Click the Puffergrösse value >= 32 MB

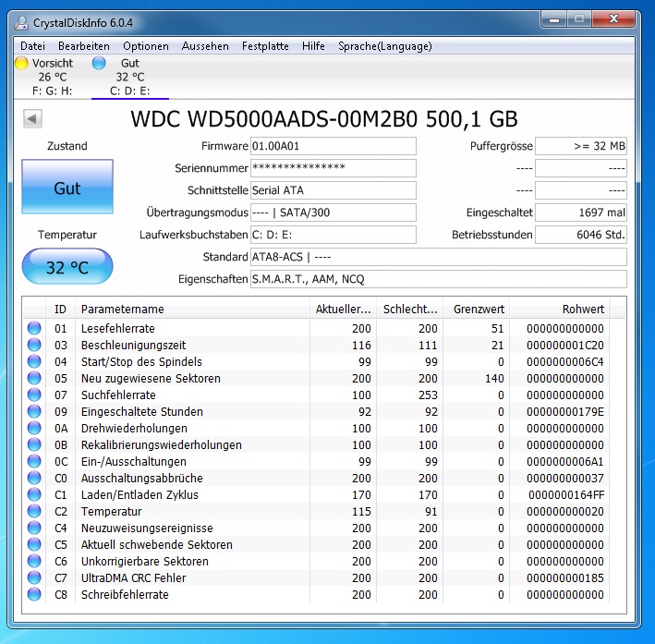click(x=581, y=146)
